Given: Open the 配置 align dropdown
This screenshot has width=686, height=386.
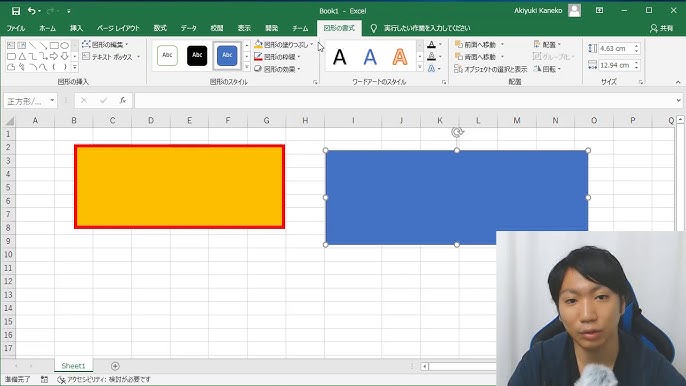Looking at the screenshot, I should coord(547,45).
